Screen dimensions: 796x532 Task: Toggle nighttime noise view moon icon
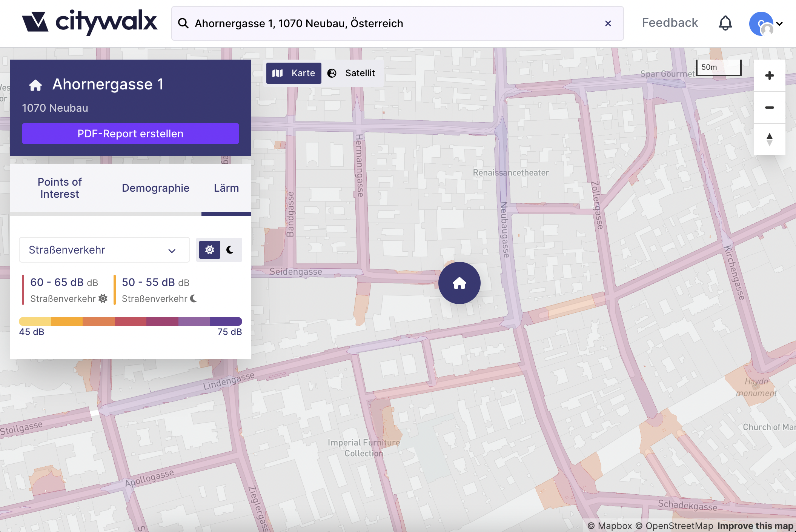coord(230,250)
